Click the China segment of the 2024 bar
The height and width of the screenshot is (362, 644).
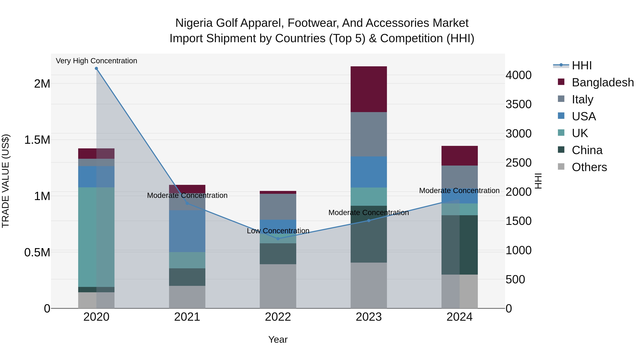(460, 245)
